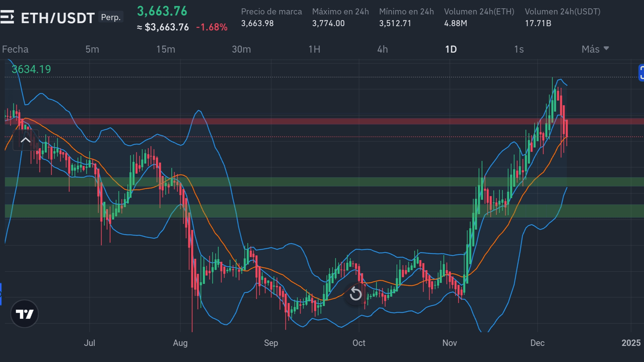Collapse the indicator legend with the up chevron
This screenshot has height=362, width=644.
point(25,140)
